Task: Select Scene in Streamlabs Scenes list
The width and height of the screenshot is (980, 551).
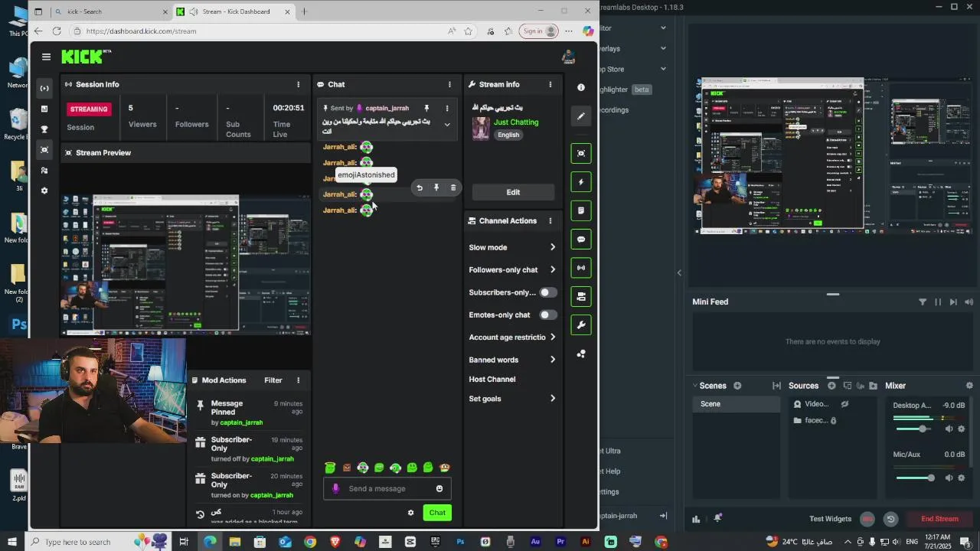Action: pos(735,404)
